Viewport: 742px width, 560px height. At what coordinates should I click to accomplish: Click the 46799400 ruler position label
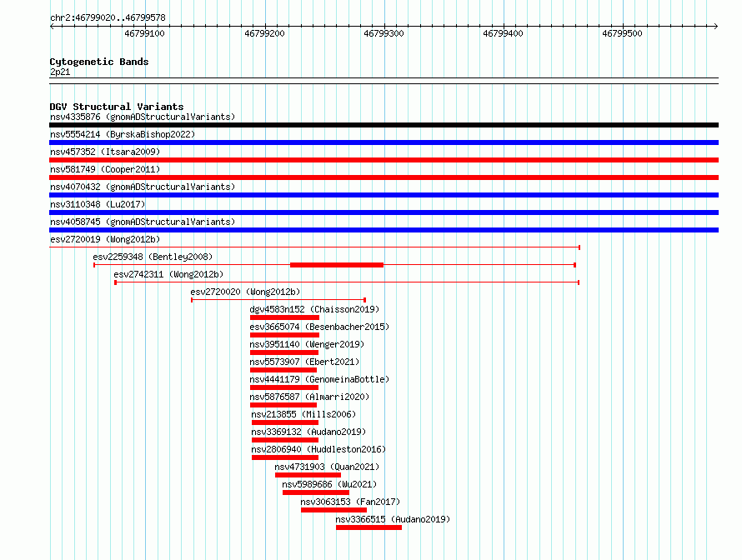point(503,33)
